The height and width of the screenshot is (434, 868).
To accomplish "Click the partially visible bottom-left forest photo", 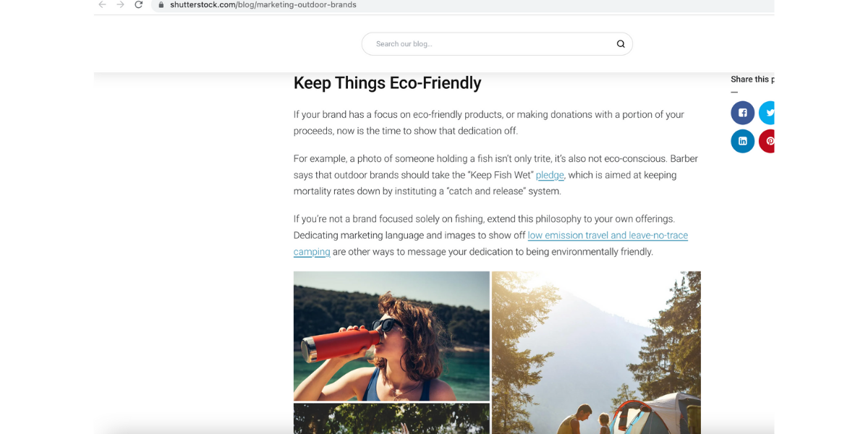I will coord(391,419).
